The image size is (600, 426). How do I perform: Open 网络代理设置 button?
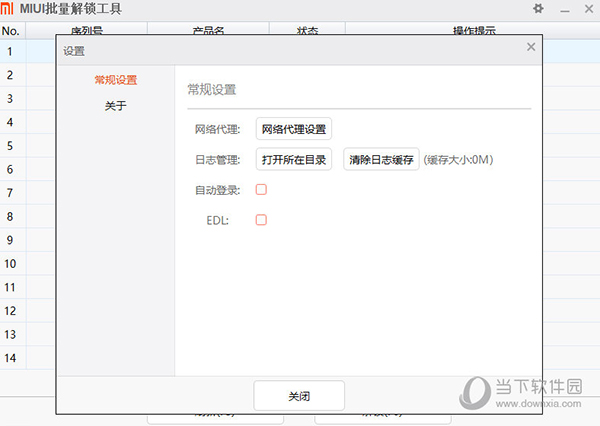click(x=293, y=129)
